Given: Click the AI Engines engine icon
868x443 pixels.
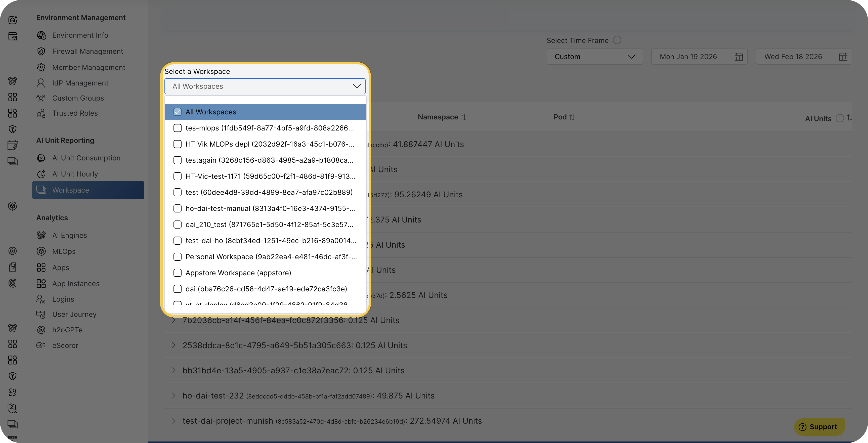Looking at the screenshot, I should 41,235.
